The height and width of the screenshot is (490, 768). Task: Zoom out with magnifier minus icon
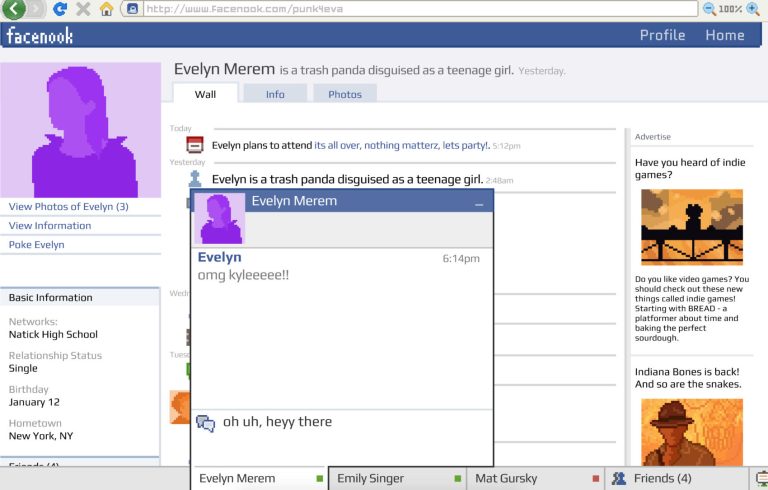(709, 9)
